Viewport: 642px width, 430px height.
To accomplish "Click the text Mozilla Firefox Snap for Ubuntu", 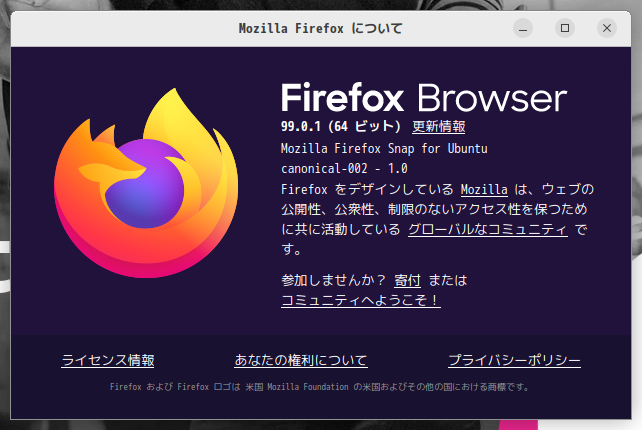I will click(384, 149).
